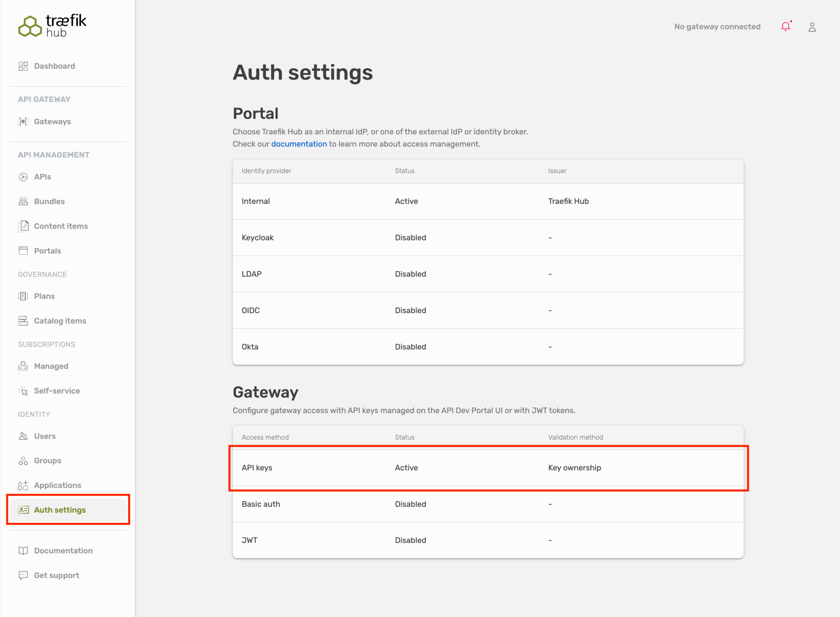
Task: Click Active status of API keys
Action: (x=406, y=467)
